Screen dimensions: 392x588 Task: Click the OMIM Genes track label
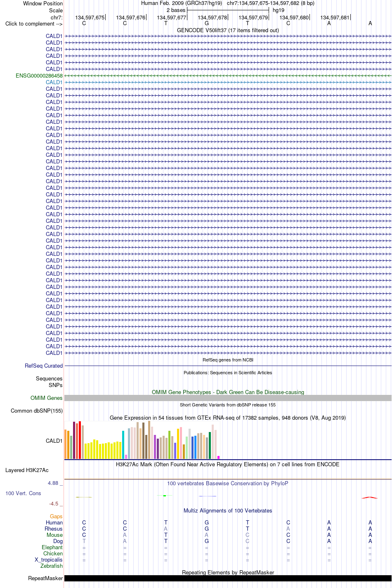pyautogui.click(x=47, y=398)
